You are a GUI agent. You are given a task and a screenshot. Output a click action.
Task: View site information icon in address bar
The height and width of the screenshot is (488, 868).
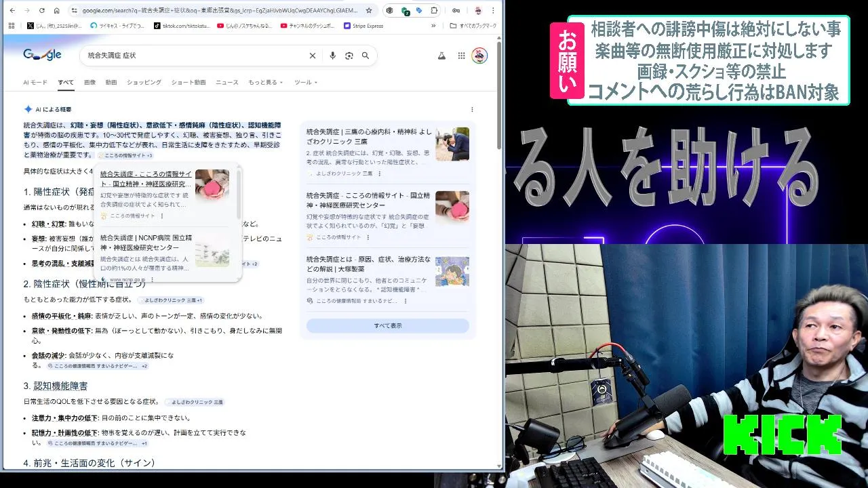75,11
